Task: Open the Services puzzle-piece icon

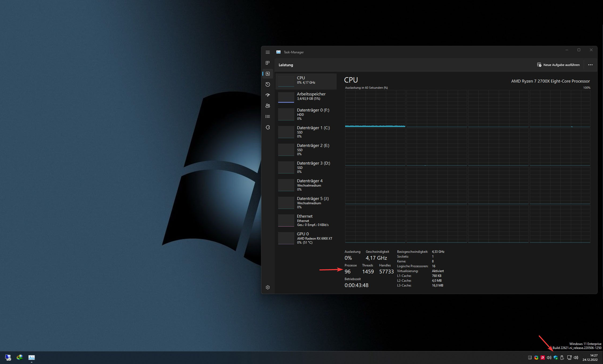Action: [267, 127]
